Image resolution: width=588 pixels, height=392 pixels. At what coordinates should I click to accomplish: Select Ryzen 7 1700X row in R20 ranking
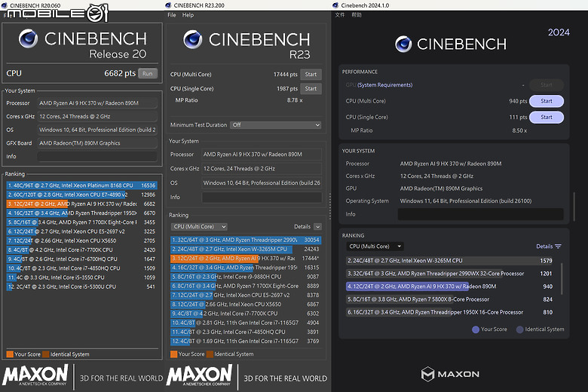[x=81, y=222]
